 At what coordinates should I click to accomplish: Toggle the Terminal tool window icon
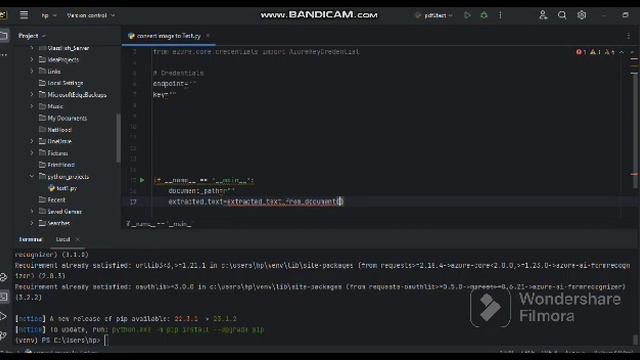pyautogui.click(x=4, y=297)
